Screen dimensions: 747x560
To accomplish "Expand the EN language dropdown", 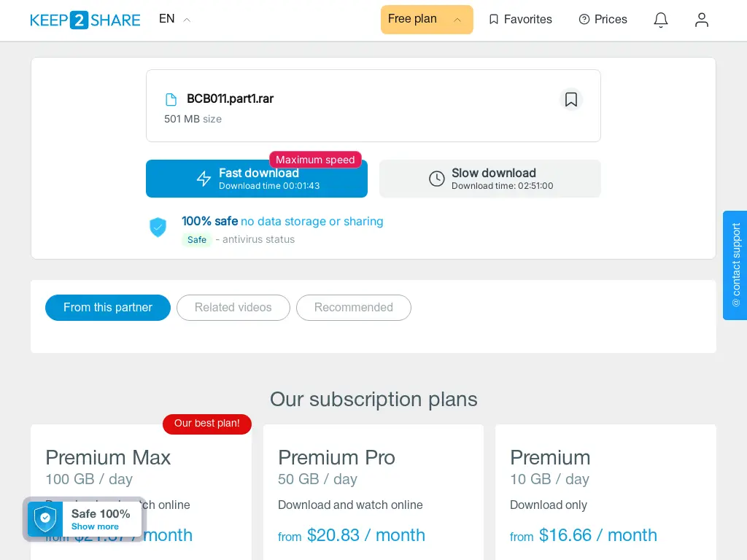I will coord(174,19).
